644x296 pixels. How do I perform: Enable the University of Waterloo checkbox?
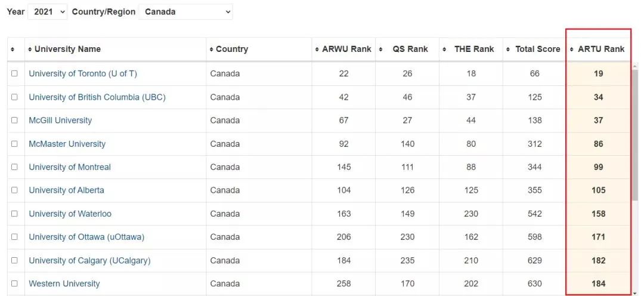tap(14, 214)
